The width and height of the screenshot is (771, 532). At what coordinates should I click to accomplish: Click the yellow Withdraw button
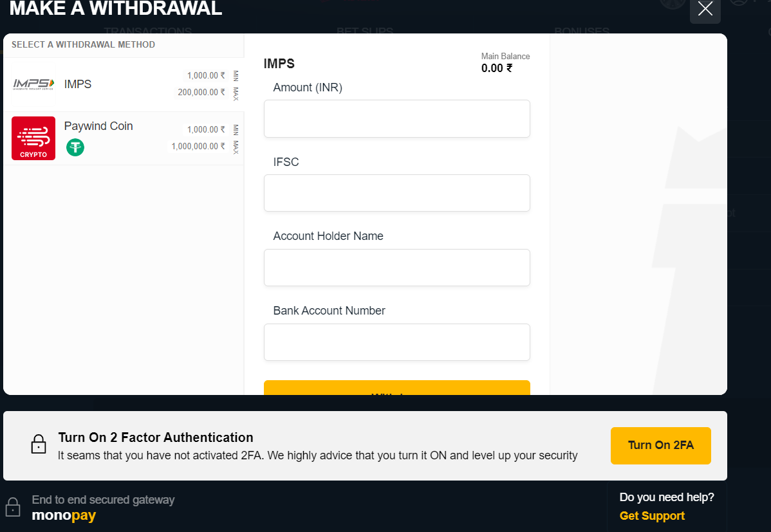[x=397, y=387]
